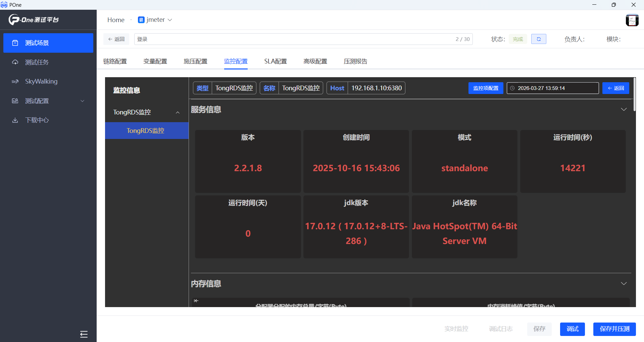Collapse the 内存信息 section chevron
Screen dimensions: 644x342
click(624, 284)
